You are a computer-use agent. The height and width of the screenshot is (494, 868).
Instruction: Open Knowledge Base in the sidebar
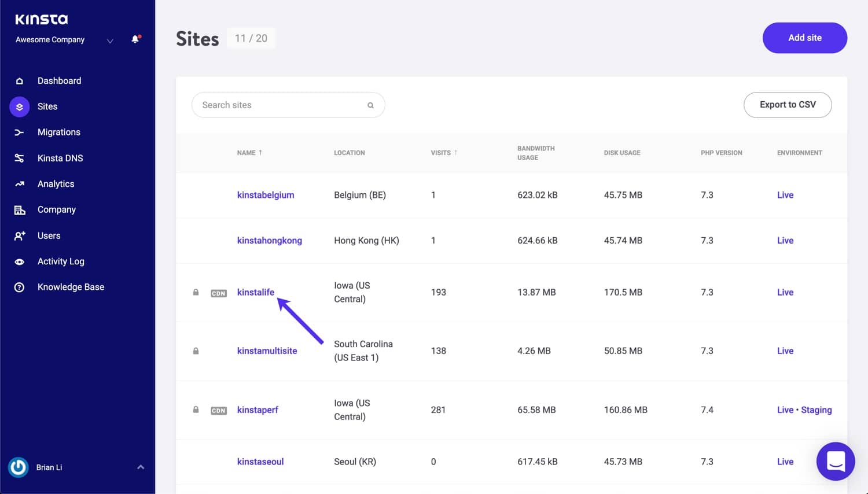point(71,287)
